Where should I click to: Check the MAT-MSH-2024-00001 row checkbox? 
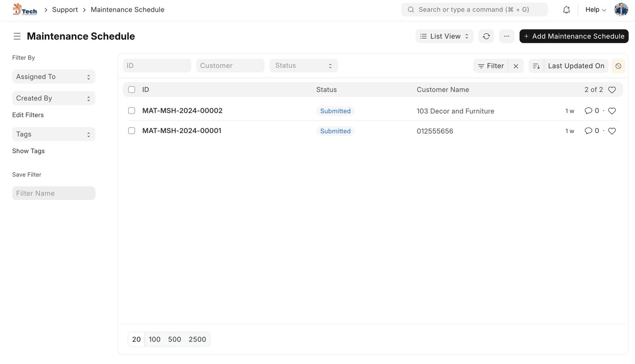click(132, 131)
